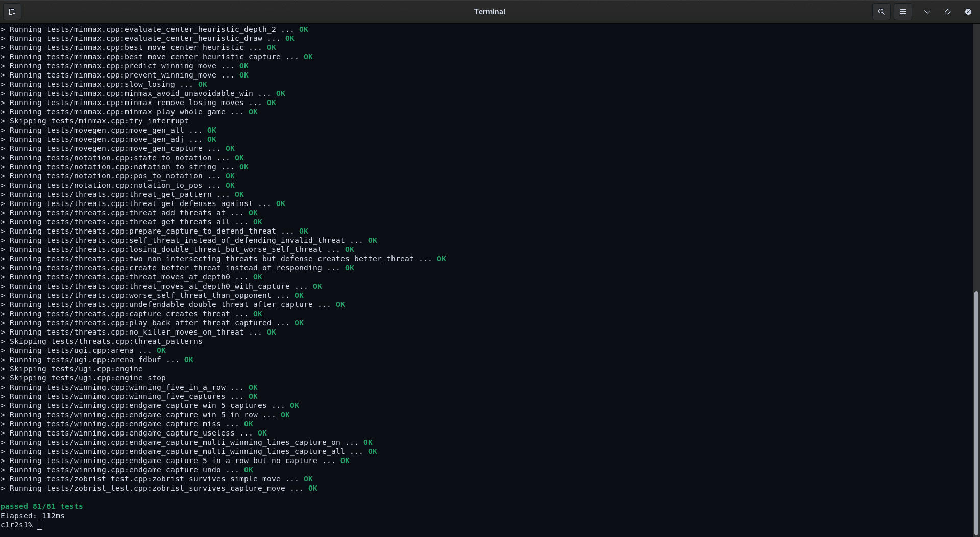Viewport: 980px width, 537px height.
Task: Close the Terminal window
Action: [968, 11]
